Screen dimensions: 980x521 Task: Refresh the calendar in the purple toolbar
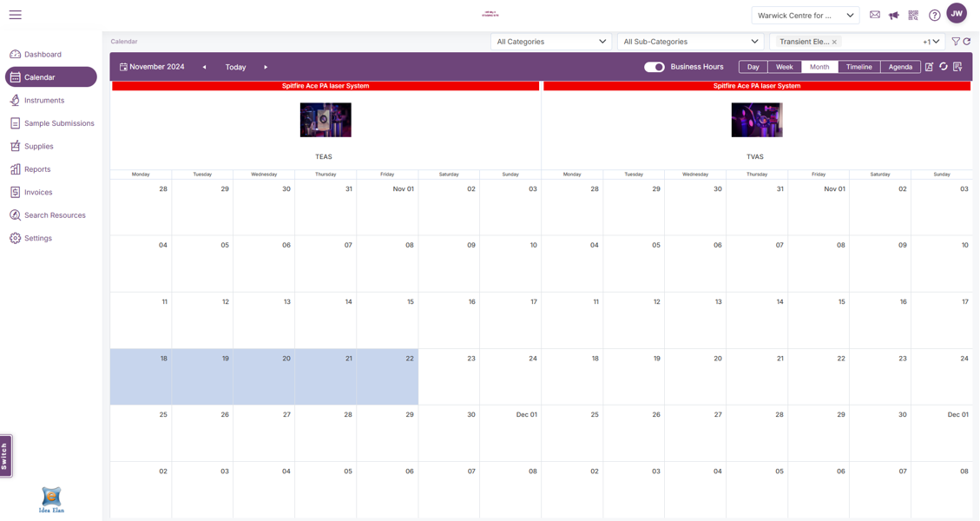[x=944, y=67]
